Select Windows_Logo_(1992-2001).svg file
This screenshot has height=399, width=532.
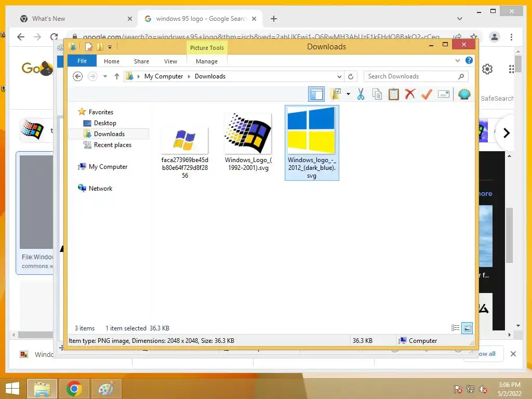click(x=248, y=143)
